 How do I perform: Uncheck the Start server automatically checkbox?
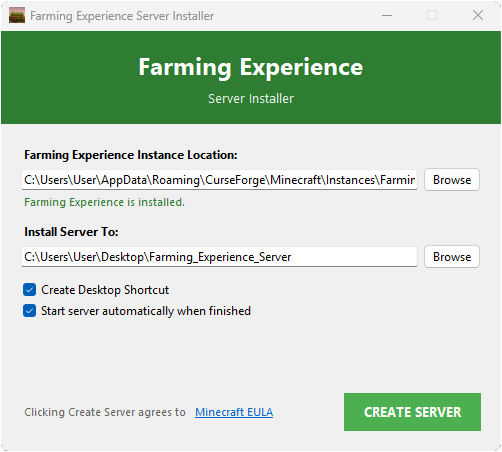(30, 311)
